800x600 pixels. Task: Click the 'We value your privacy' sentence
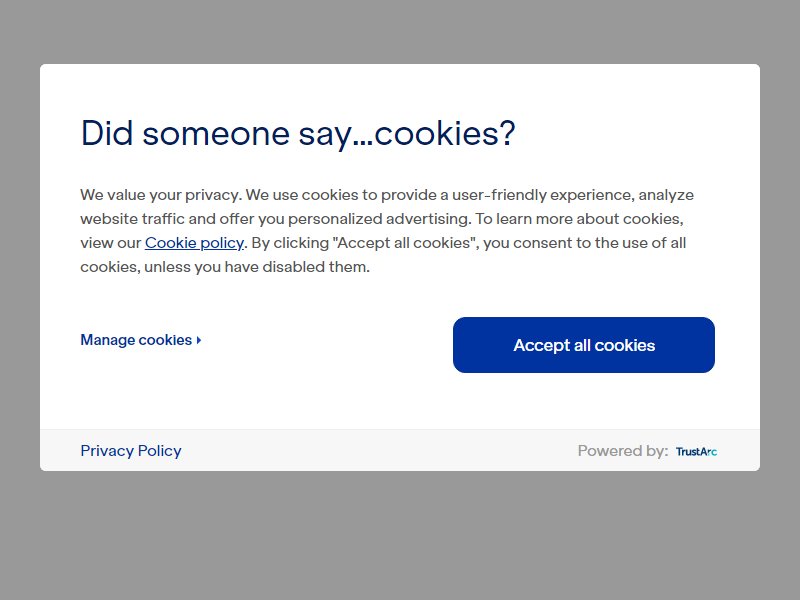point(161,195)
